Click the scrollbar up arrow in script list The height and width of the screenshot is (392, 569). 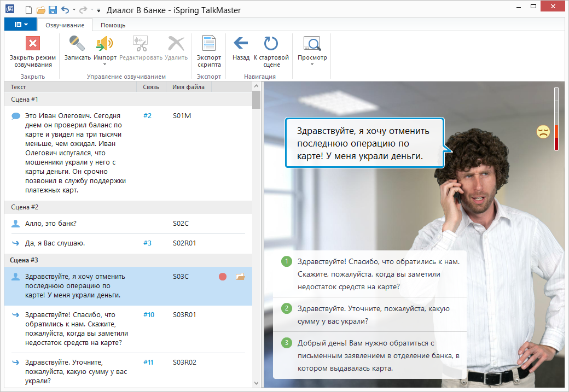tap(256, 86)
